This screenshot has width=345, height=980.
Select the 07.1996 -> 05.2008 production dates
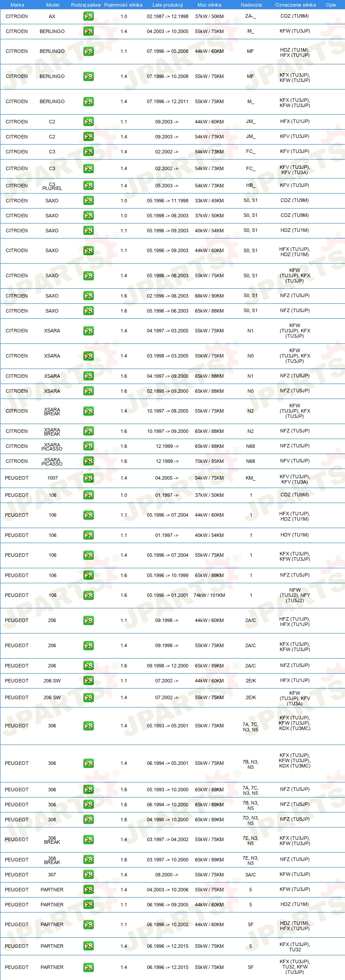168,51
